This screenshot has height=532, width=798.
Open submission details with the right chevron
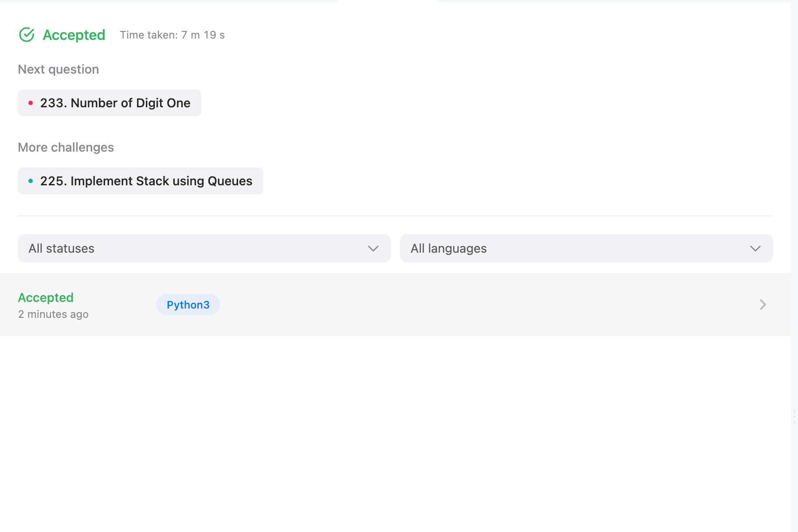[763, 305]
